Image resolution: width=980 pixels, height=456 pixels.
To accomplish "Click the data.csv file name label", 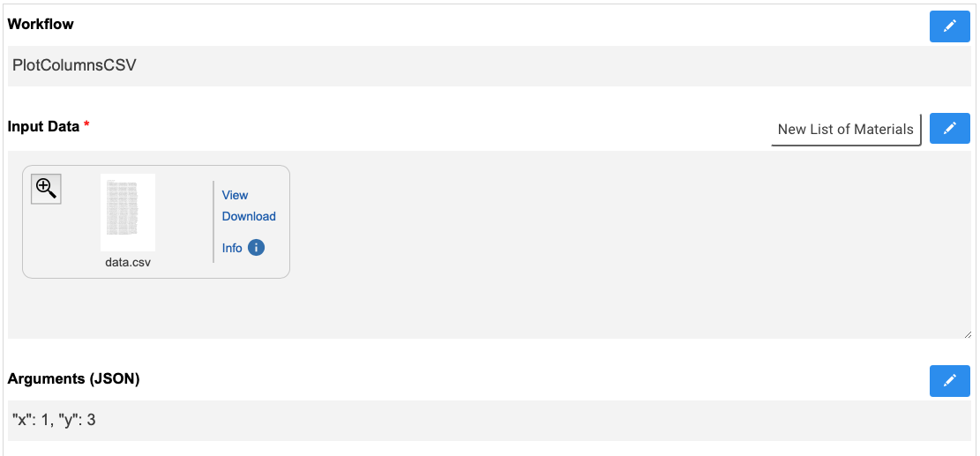I will (x=128, y=262).
